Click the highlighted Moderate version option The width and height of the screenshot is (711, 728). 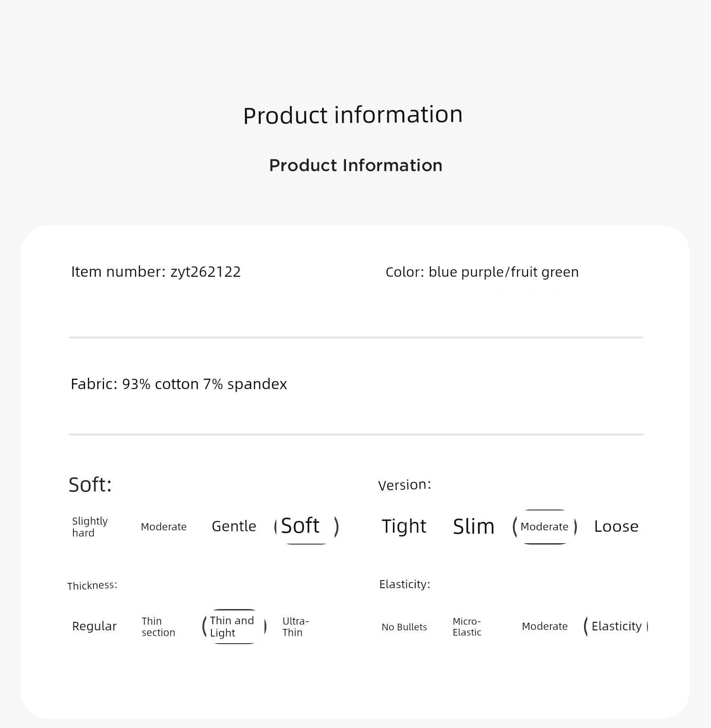pyautogui.click(x=545, y=527)
